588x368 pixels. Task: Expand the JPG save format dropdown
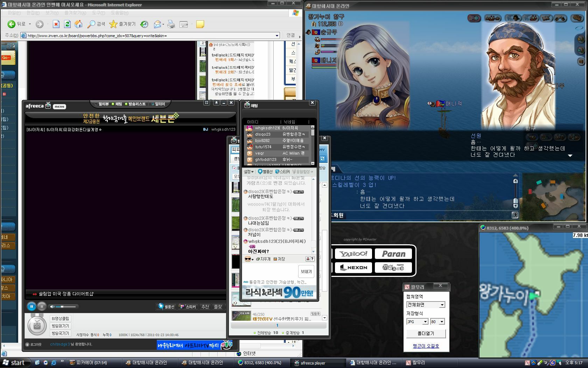425,322
